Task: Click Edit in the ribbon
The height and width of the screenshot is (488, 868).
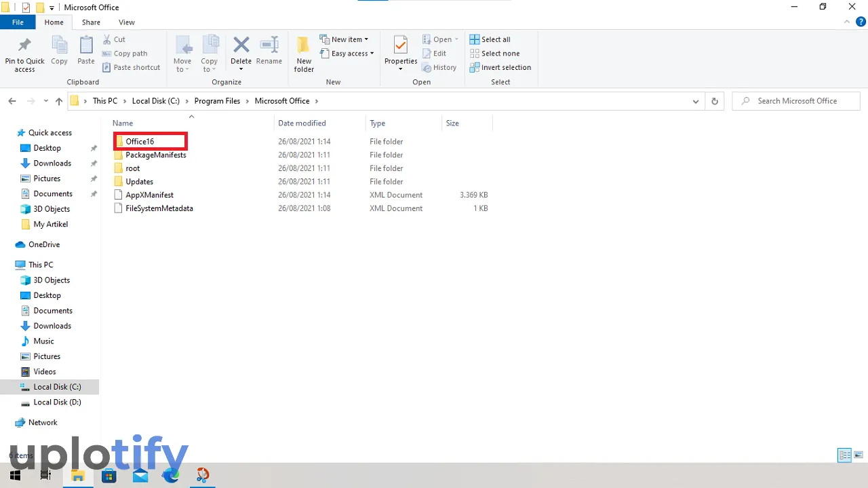Action: click(434, 54)
